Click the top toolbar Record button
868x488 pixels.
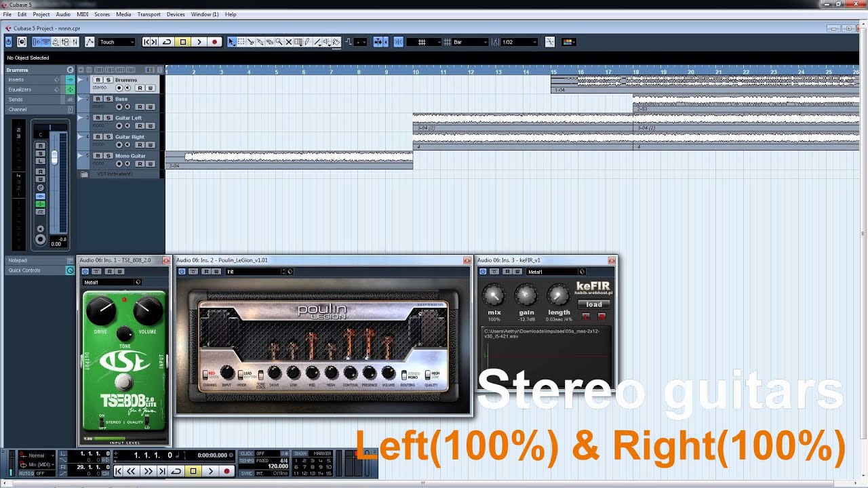pyautogui.click(x=214, y=42)
